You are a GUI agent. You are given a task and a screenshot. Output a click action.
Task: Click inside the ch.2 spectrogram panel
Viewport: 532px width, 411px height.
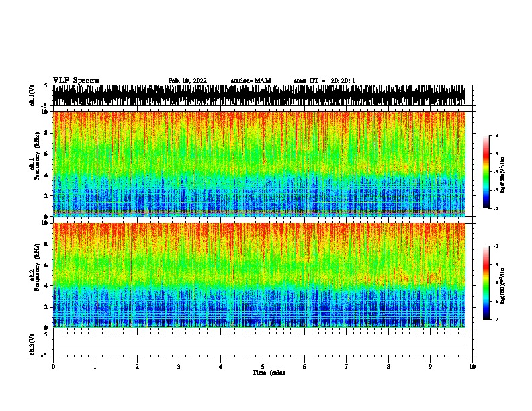coord(259,275)
